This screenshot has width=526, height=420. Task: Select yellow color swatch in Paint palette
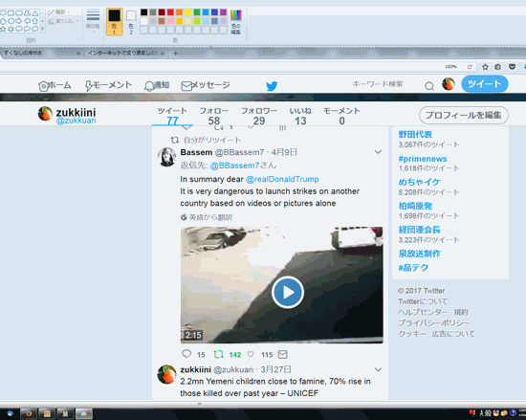coord(188,12)
